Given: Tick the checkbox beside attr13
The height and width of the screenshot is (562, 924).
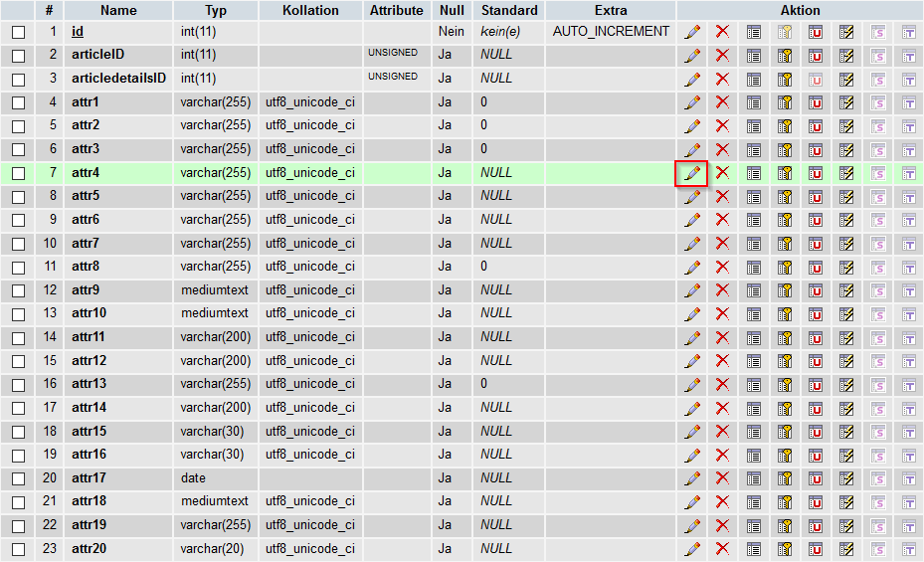Looking at the screenshot, I should [x=18, y=385].
